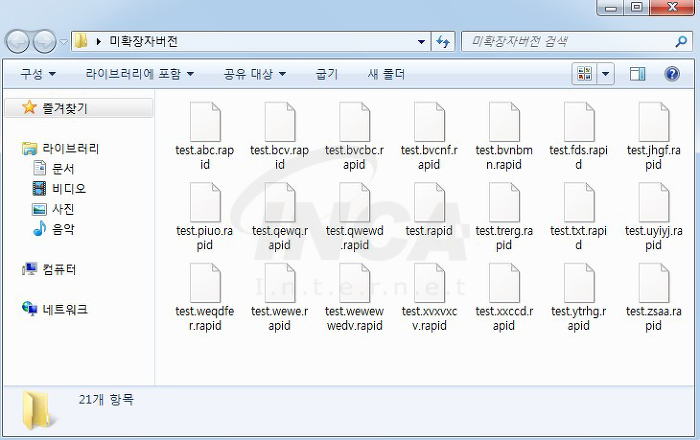700x440 pixels.
Task: Expand the view options dropdown arrow
Action: coord(606,74)
